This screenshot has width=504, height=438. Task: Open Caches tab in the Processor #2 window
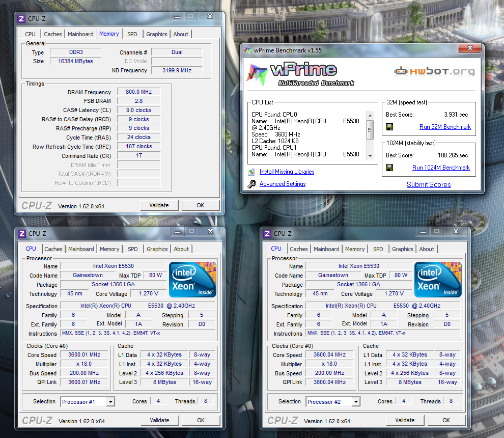[x=299, y=249]
